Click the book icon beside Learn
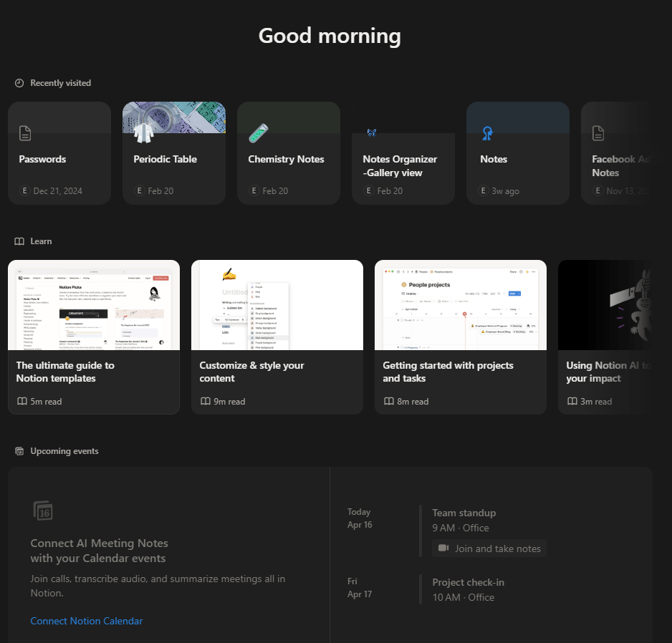 [x=19, y=241]
